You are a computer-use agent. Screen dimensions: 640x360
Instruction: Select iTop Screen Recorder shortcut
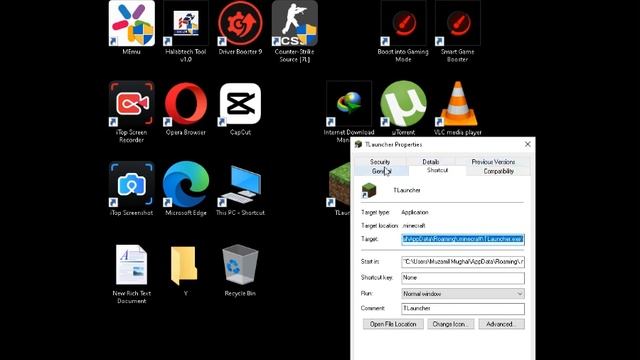point(131,104)
